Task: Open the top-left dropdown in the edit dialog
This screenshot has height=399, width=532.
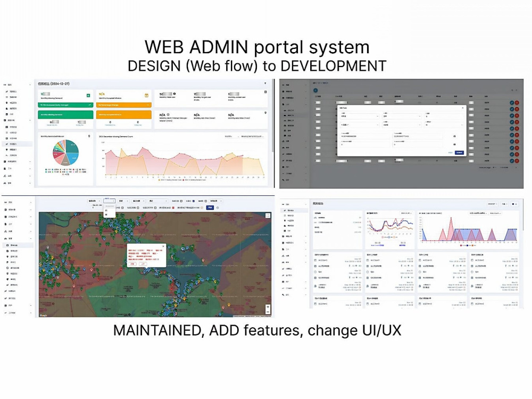Action: click(360, 117)
